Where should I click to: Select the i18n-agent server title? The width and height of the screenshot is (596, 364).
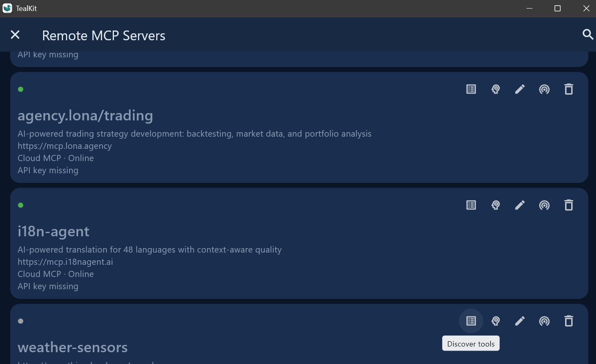coord(53,231)
